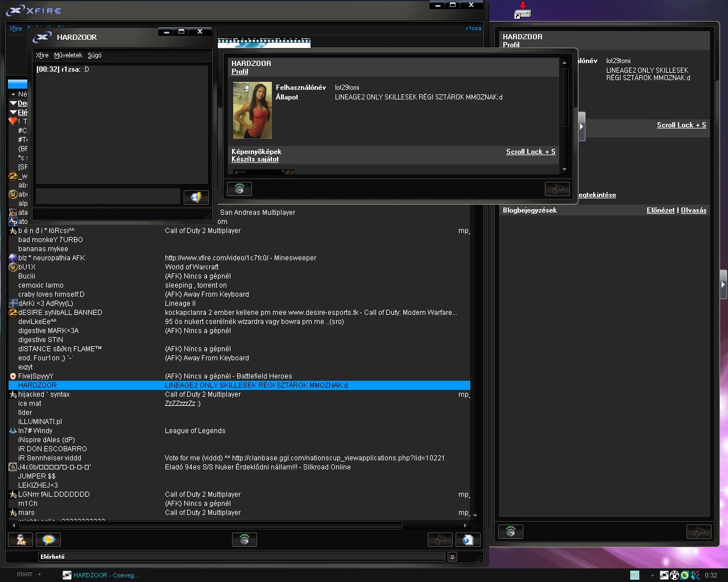Click HARDZOOR profile picture thumbnail
Image resolution: width=728 pixels, height=582 pixels.
253,110
